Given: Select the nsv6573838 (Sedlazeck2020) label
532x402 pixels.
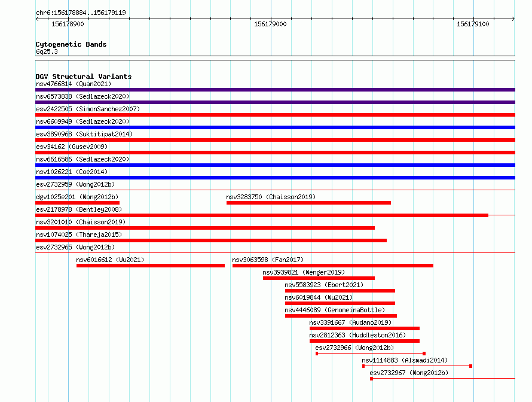Looking at the screenshot, I should [x=82, y=96].
